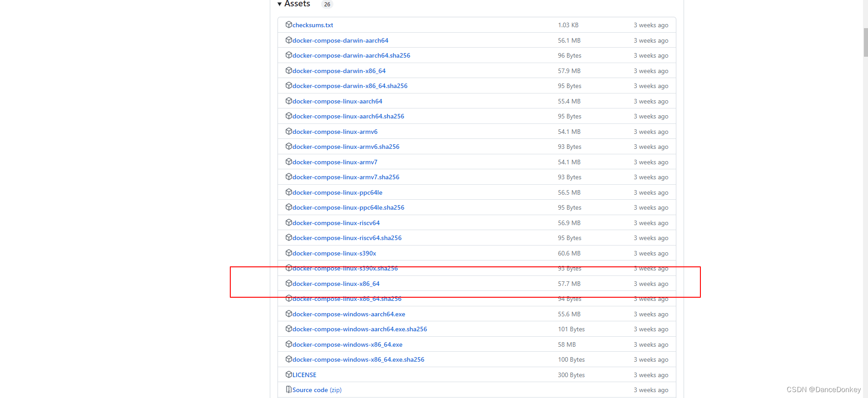Click package icon beside docker-compose-linux-x86_64
The height and width of the screenshot is (398, 868).
(x=288, y=283)
